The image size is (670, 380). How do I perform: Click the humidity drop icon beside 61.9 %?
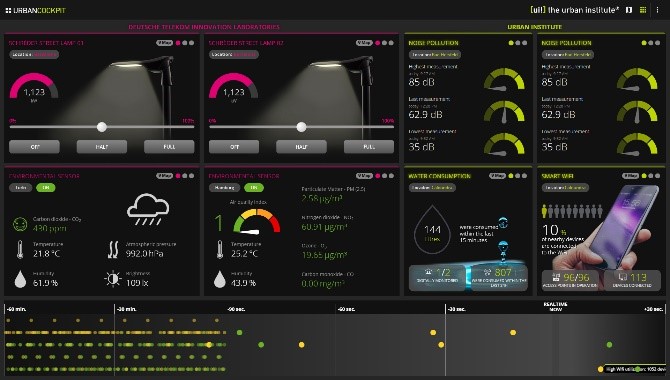click(20, 279)
